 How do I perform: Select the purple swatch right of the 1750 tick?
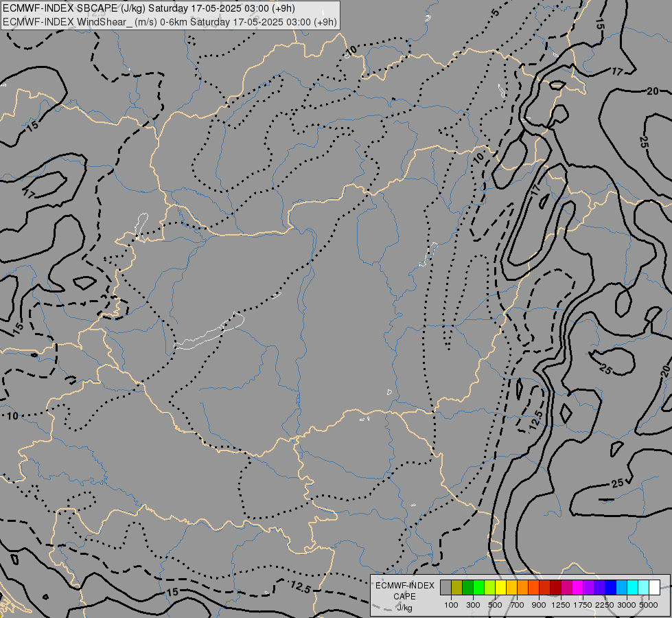click(588, 587)
